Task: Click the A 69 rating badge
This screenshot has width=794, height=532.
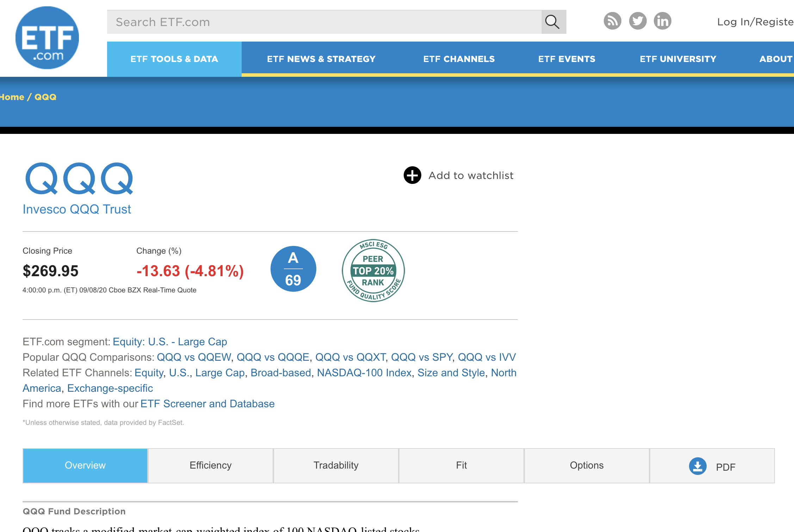Action: click(x=293, y=269)
